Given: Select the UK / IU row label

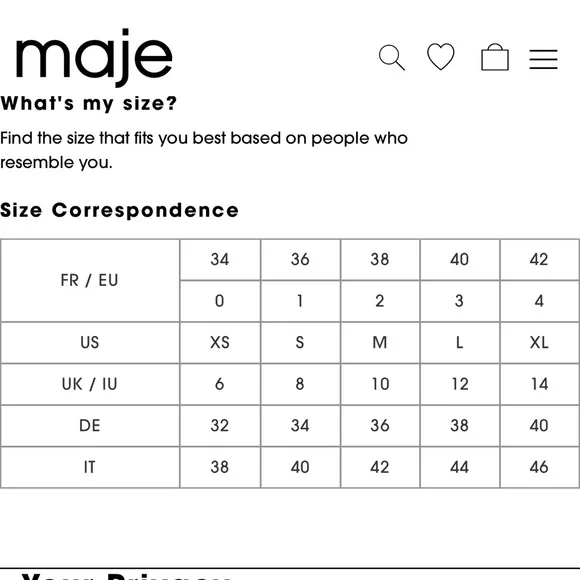Looking at the screenshot, I should [90, 384].
